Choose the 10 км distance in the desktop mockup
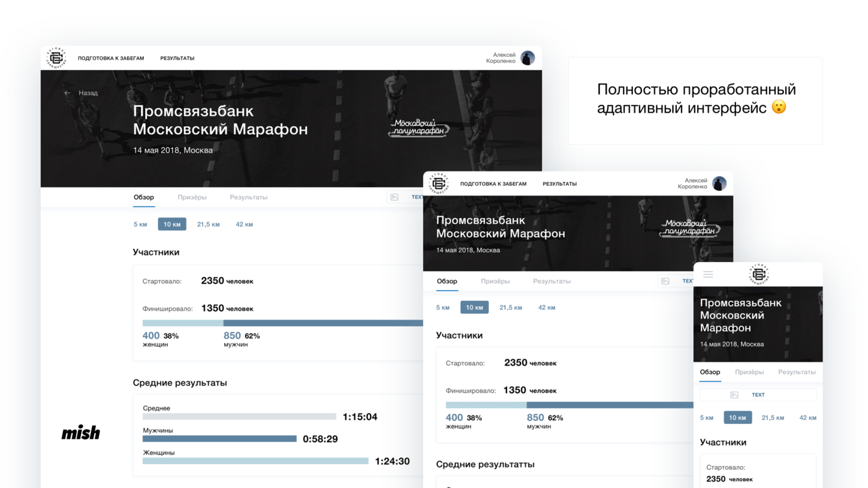868x488 pixels. click(x=172, y=224)
